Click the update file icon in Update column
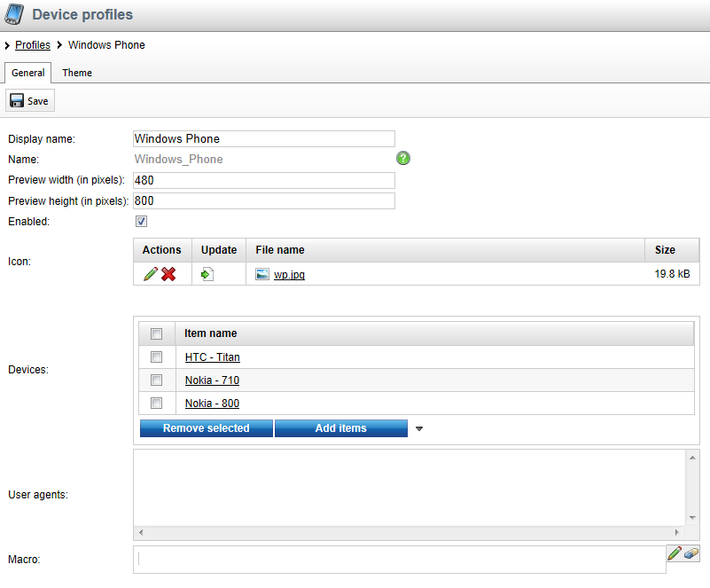 [x=207, y=274]
